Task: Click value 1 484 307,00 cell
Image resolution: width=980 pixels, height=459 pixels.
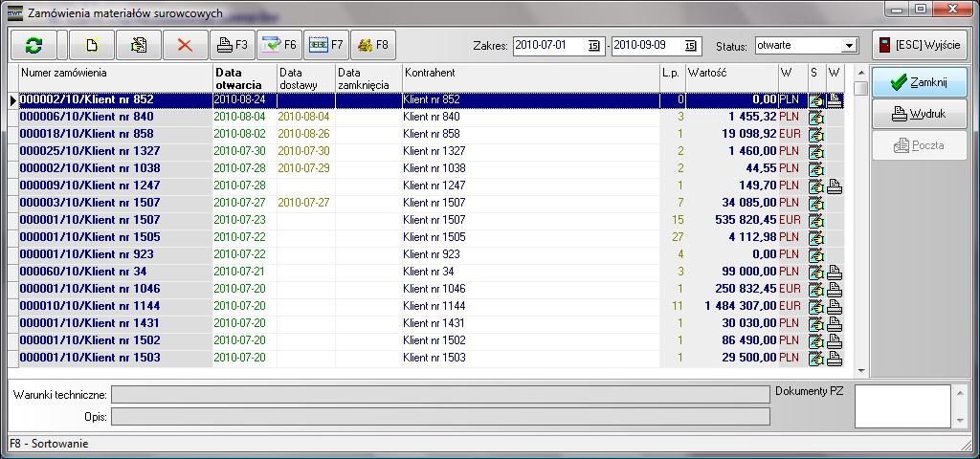Action: 732,306
